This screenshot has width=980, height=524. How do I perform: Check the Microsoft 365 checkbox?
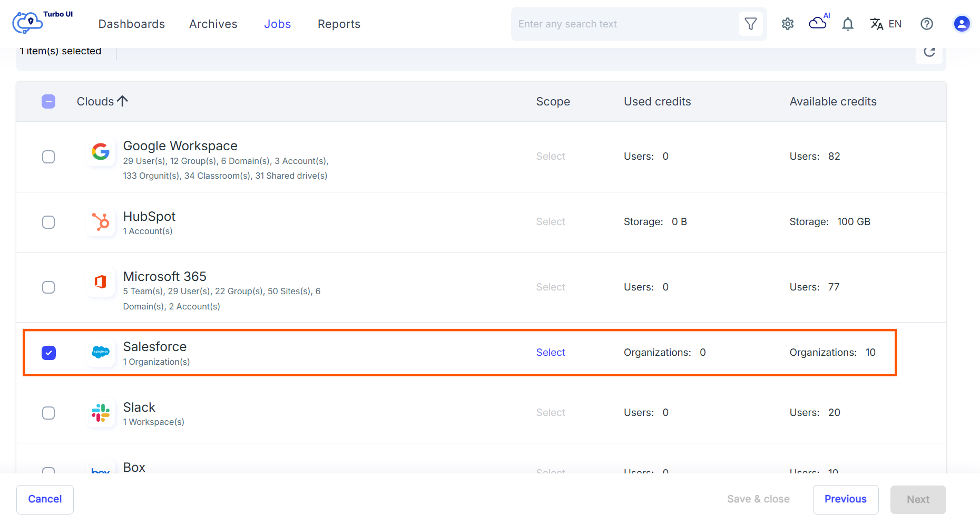point(48,287)
